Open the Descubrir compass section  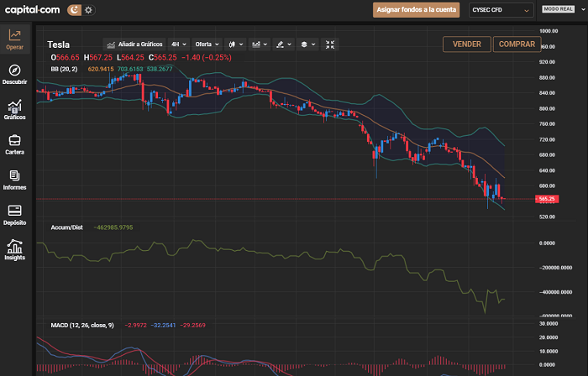[14, 75]
